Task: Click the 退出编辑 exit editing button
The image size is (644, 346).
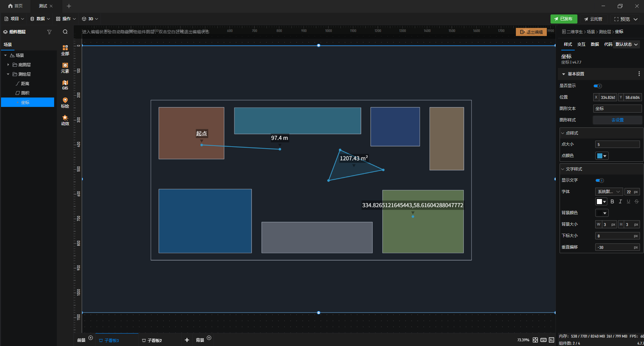Action: pos(531,32)
